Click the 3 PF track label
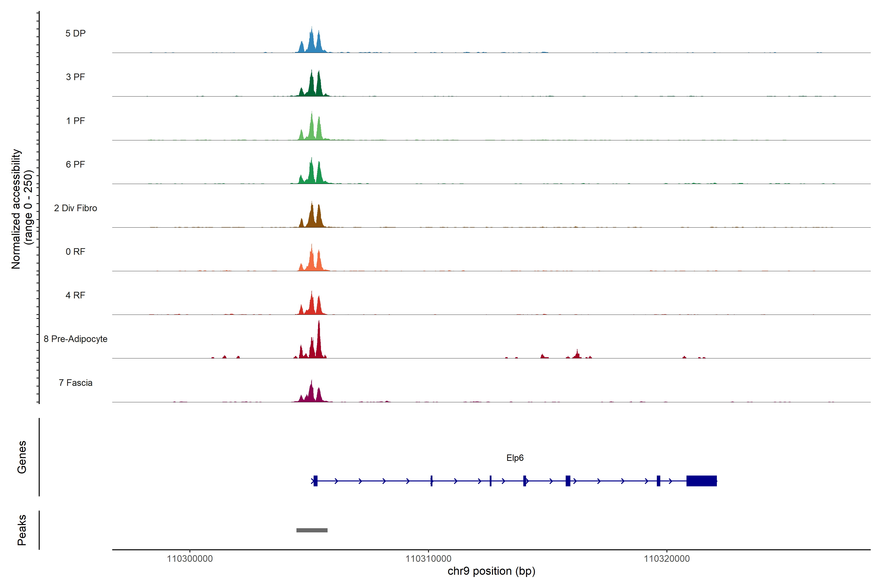 (75, 77)
